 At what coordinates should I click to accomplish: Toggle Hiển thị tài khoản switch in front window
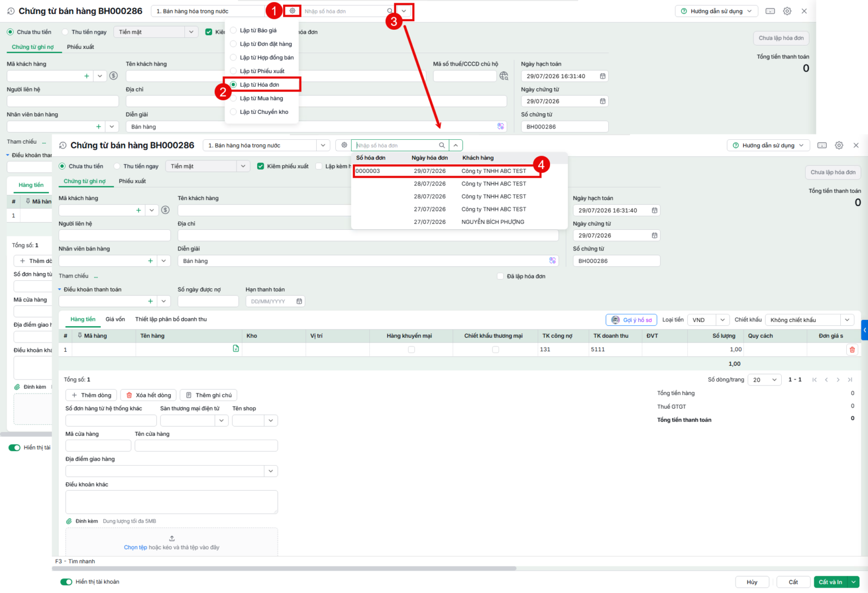click(66, 582)
